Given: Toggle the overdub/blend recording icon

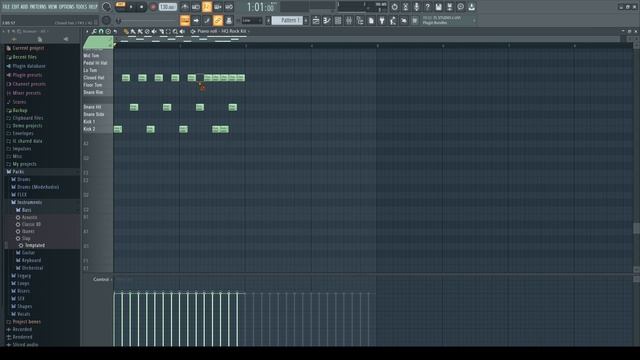Looking at the screenshot, I should (x=218, y=7).
